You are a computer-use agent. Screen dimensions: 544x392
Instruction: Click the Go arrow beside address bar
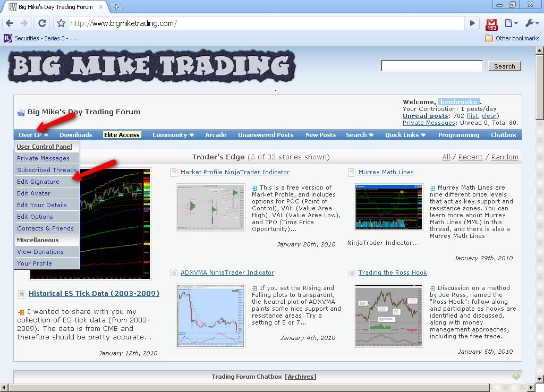[x=472, y=23]
